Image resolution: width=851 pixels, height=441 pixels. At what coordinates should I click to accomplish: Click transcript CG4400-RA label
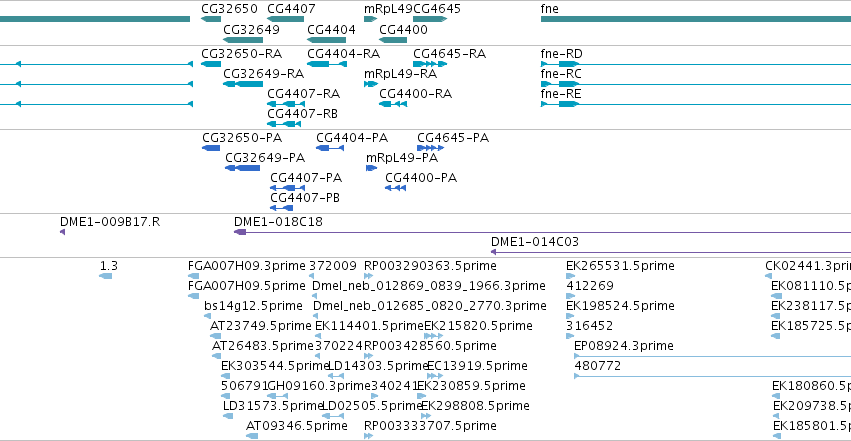(x=416, y=94)
